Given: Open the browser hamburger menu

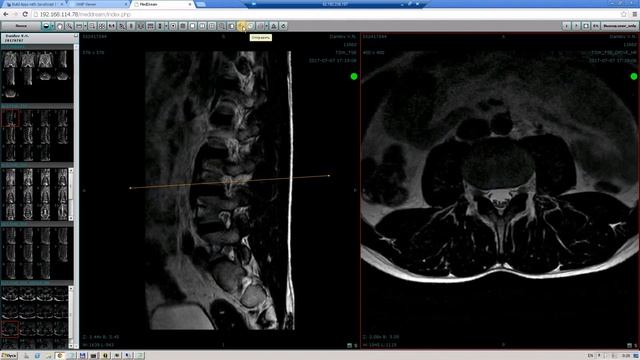Looking at the screenshot, I should 635,14.
